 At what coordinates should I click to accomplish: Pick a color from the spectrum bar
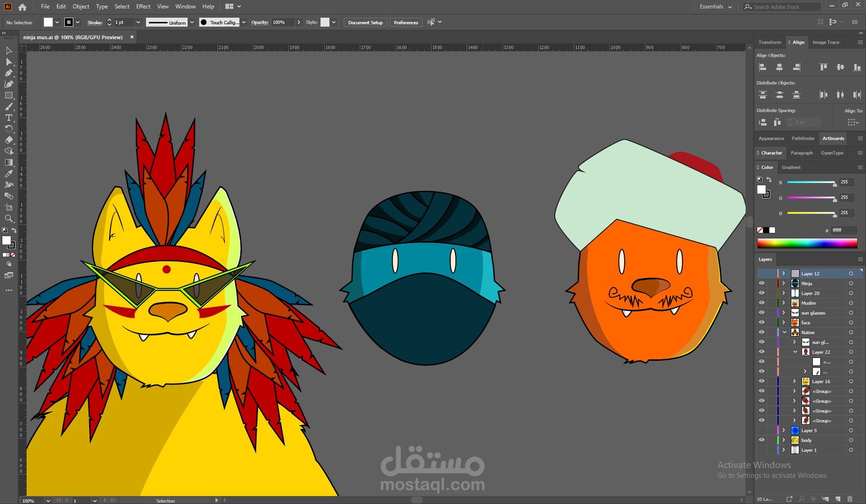[x=807, y=244]
